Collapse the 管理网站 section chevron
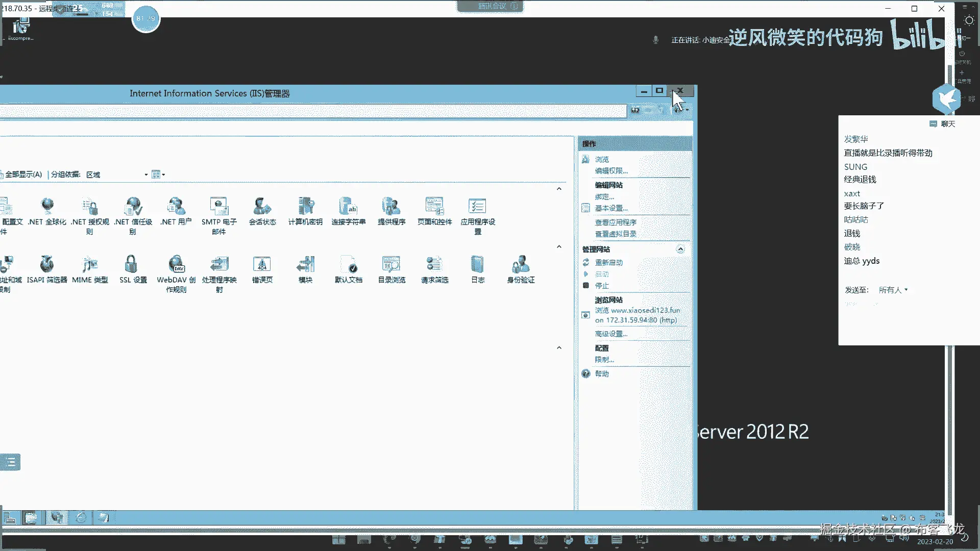The width and height of the screenshot is (980, 551). (680, 249)
